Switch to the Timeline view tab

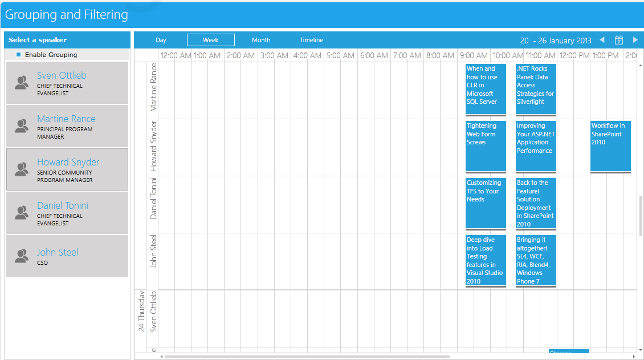pyautogui.click(x=311, y=40)
